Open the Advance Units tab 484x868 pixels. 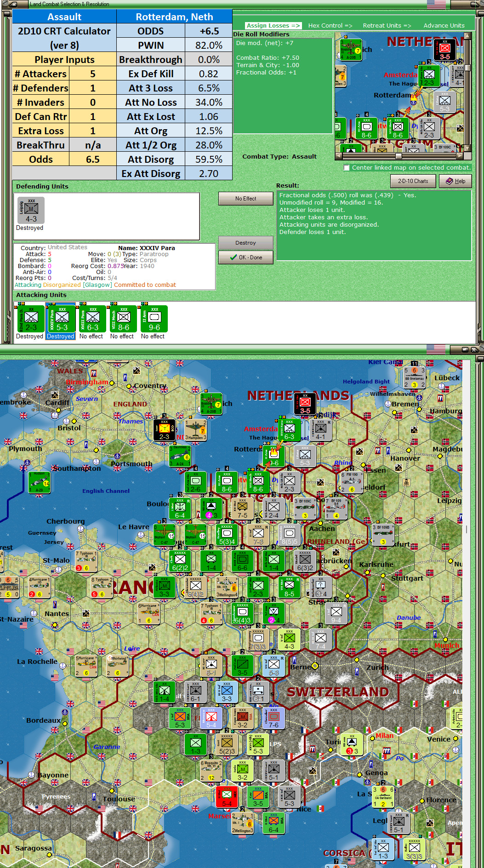[x=444, y=26]
